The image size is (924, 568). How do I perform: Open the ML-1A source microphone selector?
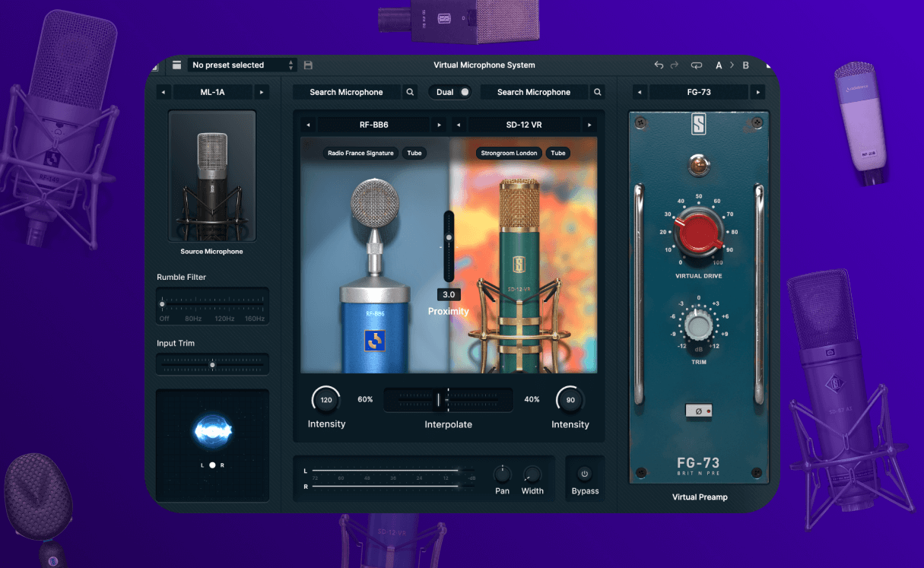point(213,92)
